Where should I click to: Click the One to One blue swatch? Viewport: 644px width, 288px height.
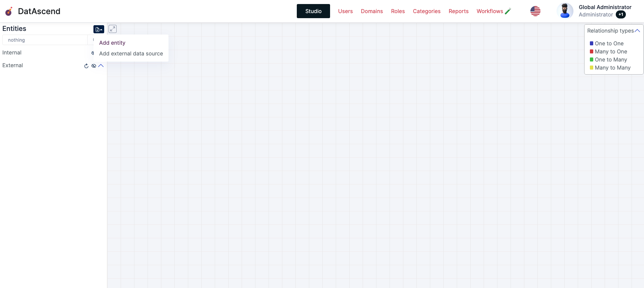coord(592,43)
